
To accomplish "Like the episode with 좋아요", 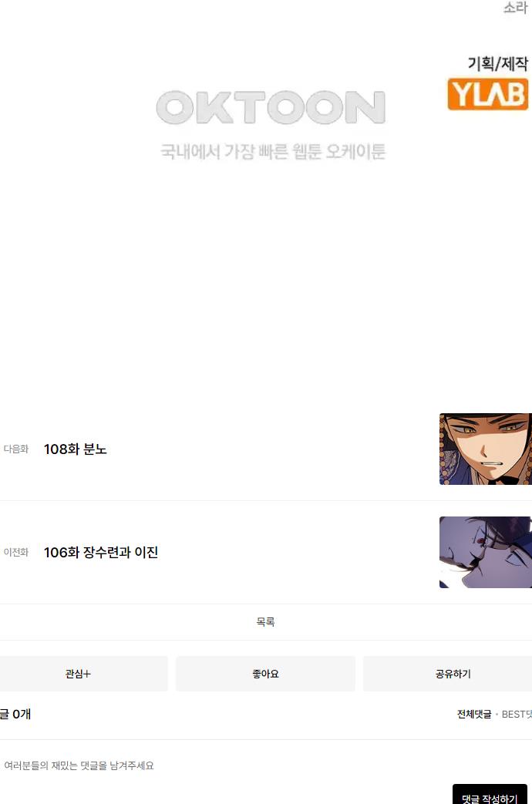I will tap(265, 674).
